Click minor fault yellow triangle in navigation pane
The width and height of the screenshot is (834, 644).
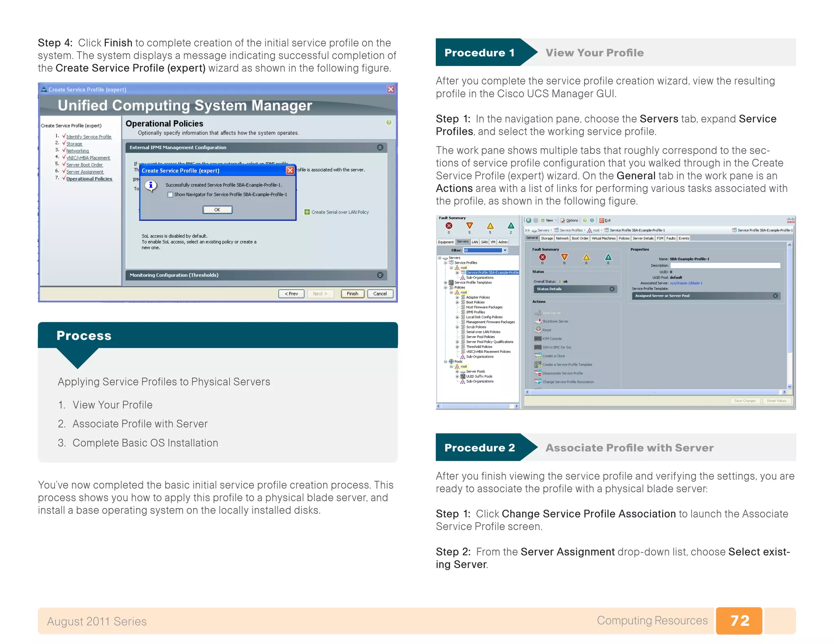(x=490, y=226)
